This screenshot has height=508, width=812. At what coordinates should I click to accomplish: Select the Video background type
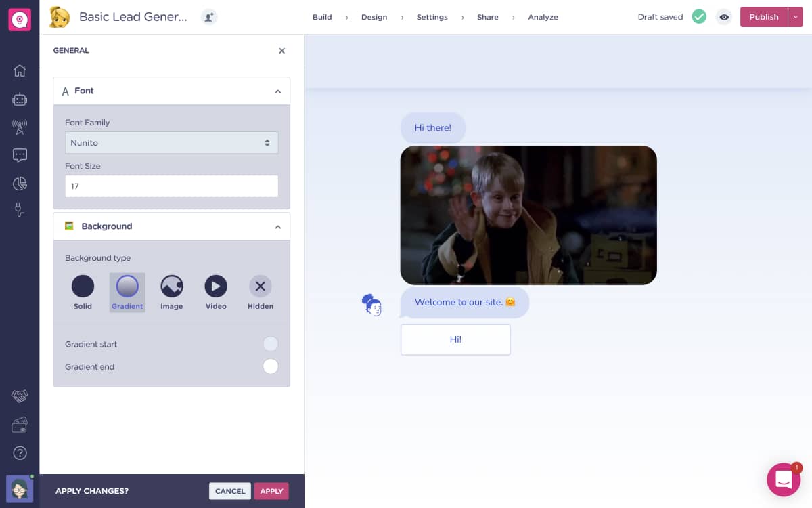pos(216,293)
